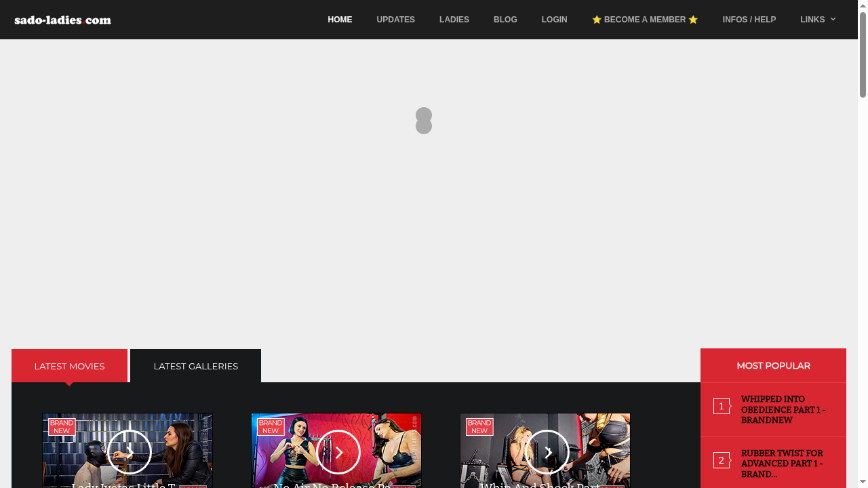Image resolution: width=868 pixels, height=488 pixels.
Task: Click the chevron arrow next to Links
Action: coord(833,20)
